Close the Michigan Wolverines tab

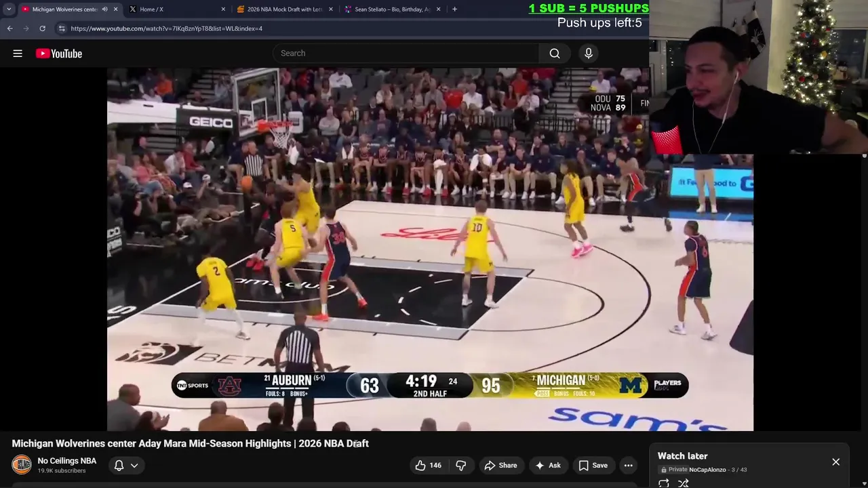coord(115,9)
